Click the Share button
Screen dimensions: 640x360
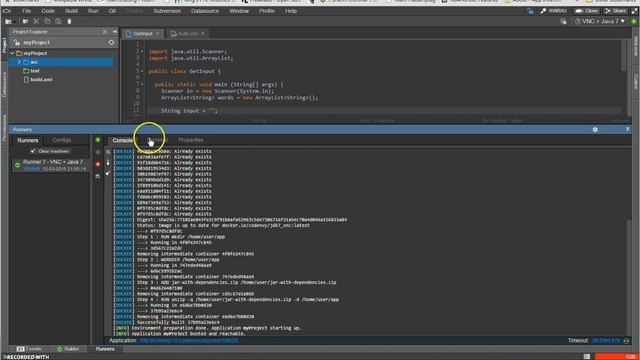[x=616, y=11]
